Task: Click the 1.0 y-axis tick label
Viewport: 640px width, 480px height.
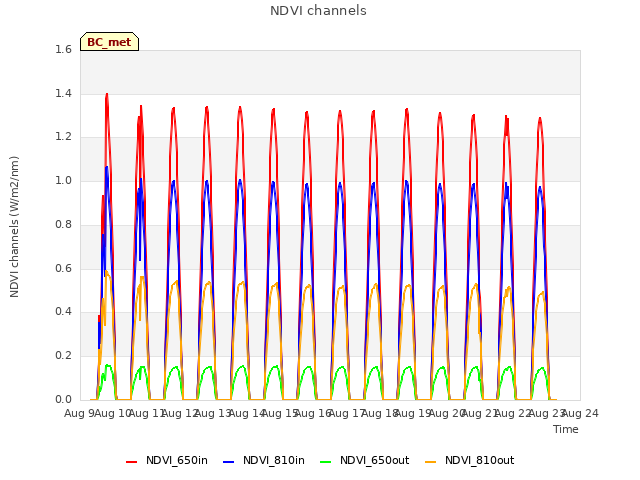Action: [x=63, y=181]
